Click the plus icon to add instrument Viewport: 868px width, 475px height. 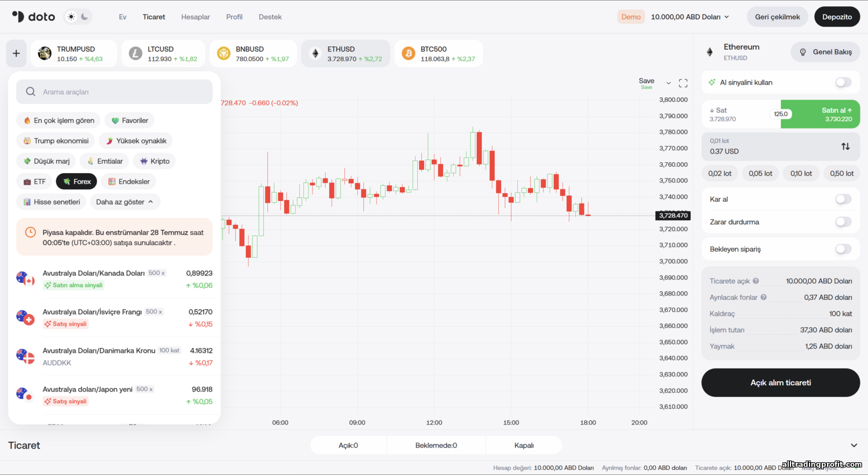[x=16, y=53]
